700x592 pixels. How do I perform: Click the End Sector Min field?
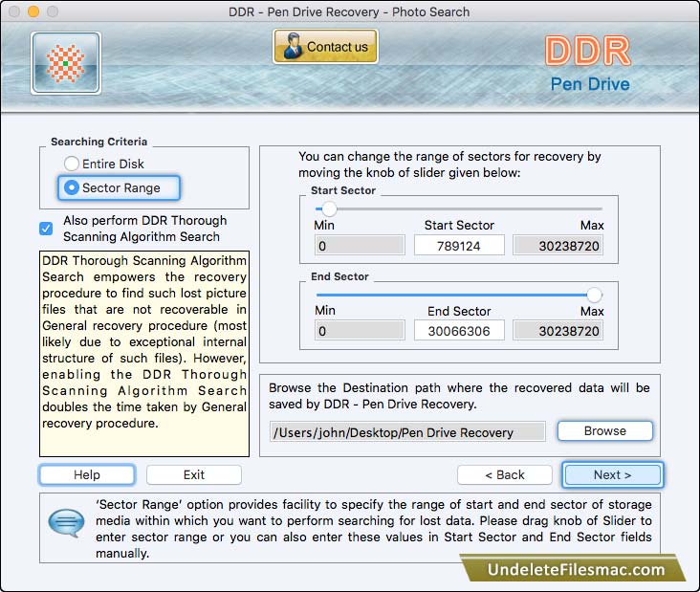pyautogui.click(x=360, y=331)
